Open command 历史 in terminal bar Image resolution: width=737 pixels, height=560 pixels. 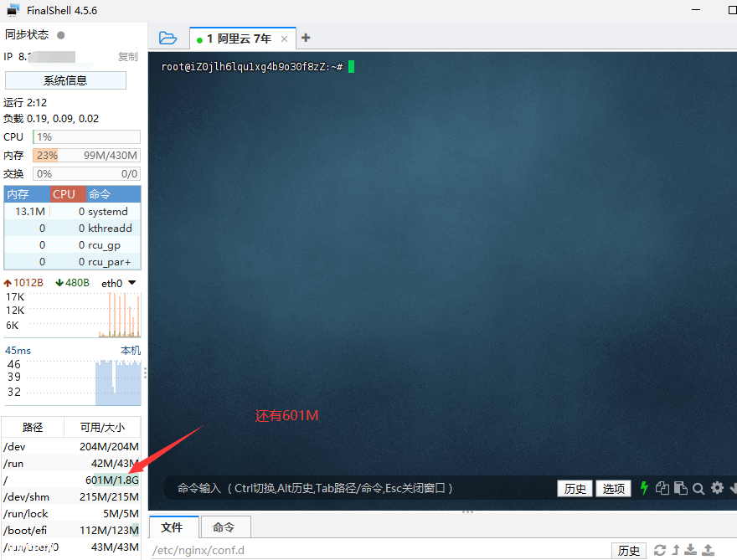coord(575,489)
